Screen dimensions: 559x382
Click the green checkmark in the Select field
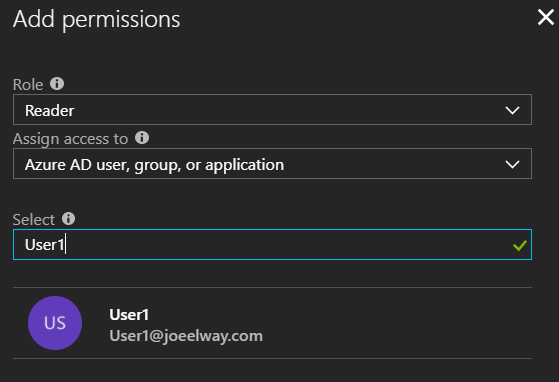coord(519,245)
